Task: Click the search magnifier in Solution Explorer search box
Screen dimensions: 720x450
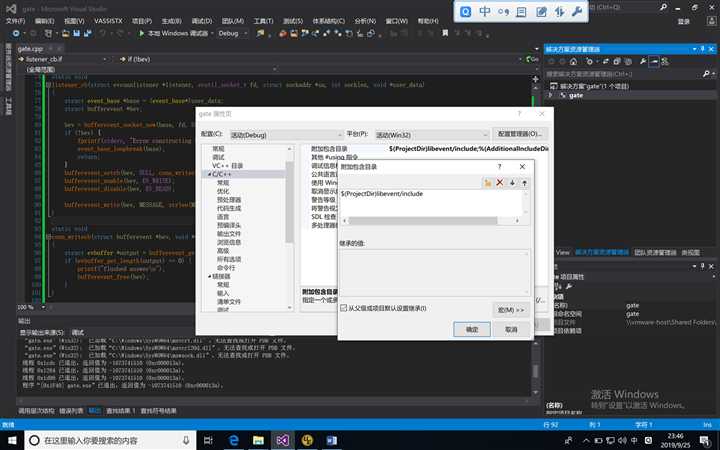Action: [x=706, y=73]
